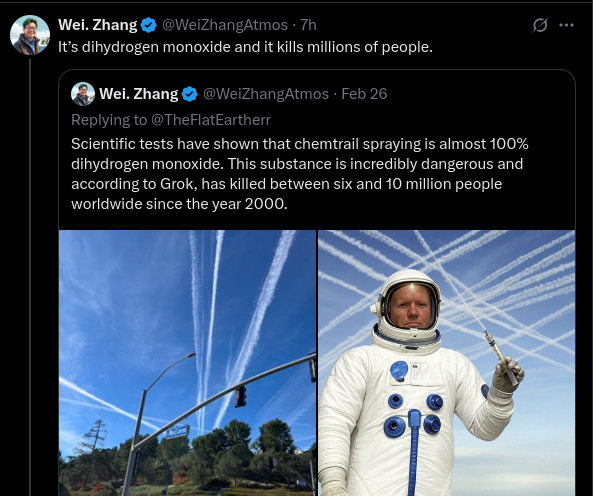View the contrails over traffic light photo
Viewport: 593px width, 496px height.
(x=187, y=363)
